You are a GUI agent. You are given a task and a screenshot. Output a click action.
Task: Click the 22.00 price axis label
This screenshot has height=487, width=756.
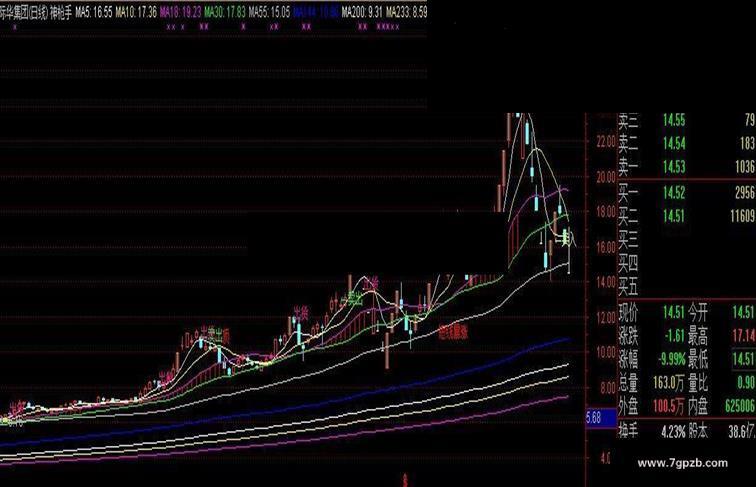[606, 142]
